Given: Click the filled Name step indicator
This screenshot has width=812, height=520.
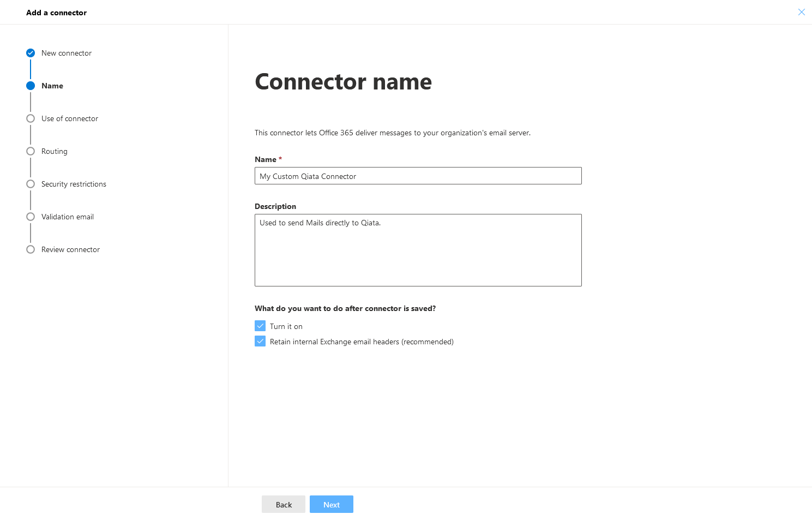Looking at the screenshot, I should click(30, 86).
